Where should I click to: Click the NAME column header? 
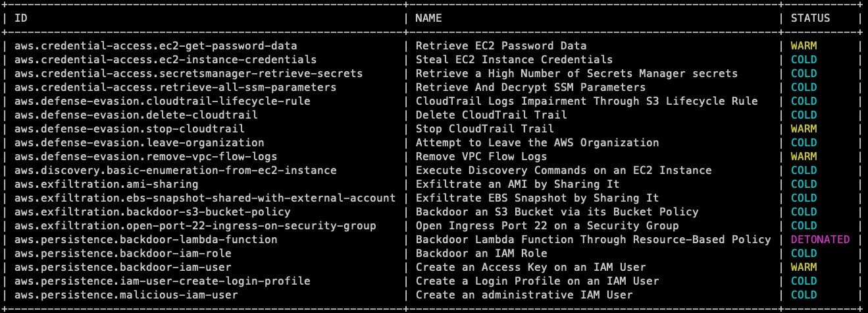point(428,18)
